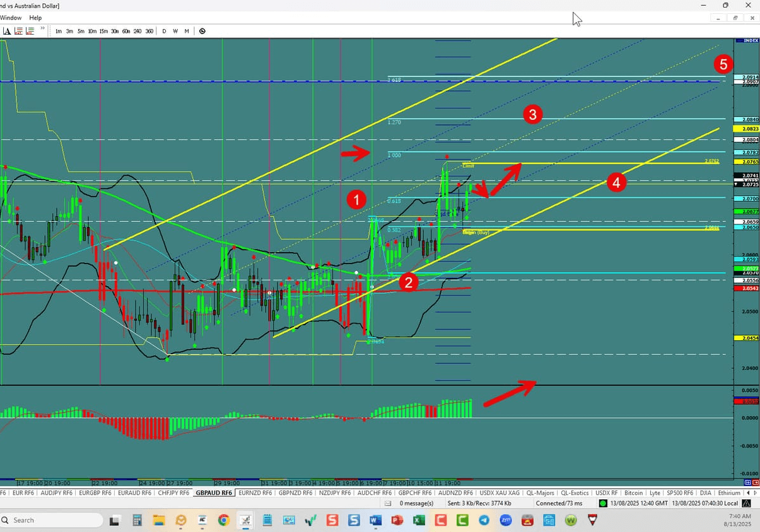Click the yellow 2.0823 price label on axis
Image resolution: width=760 pixels, height=532 pixels.
pos(745,127)
